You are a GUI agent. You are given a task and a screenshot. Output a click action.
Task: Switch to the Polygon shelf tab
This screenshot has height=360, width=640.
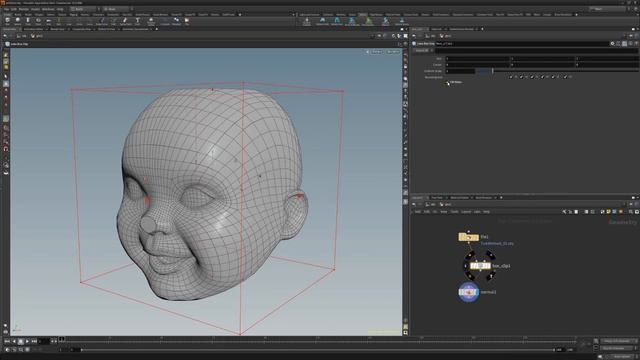pyautogui.click(x=39, y=15)
